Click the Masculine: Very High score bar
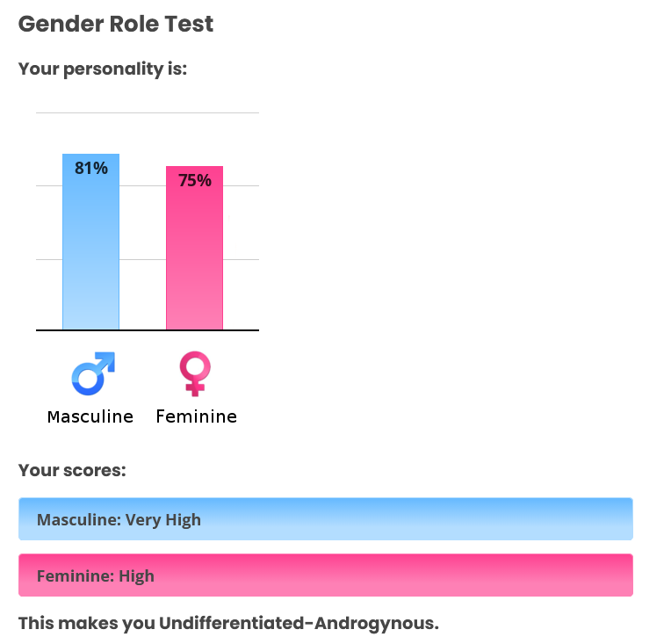The width and height of the screenshot is (671, 644). coord(326,519)
